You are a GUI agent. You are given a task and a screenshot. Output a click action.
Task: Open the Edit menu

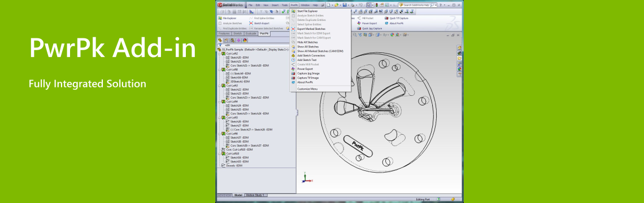click(x=258, y=5)
